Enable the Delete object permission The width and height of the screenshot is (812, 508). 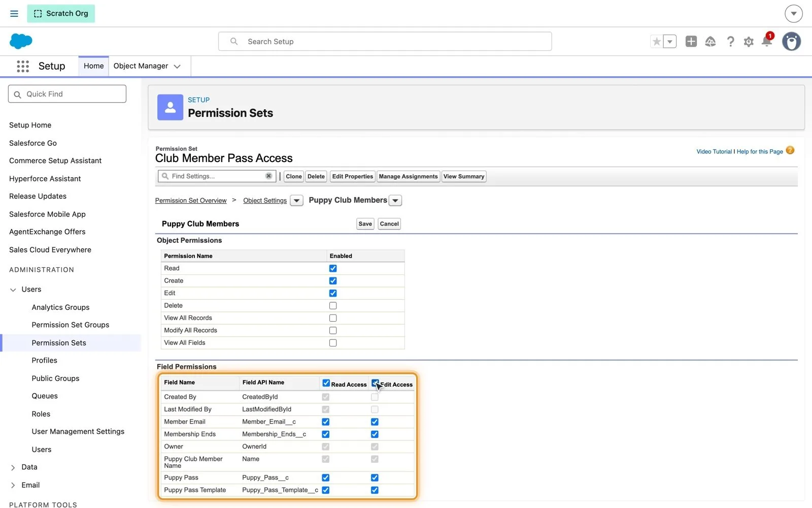click(x=333, y=306)
